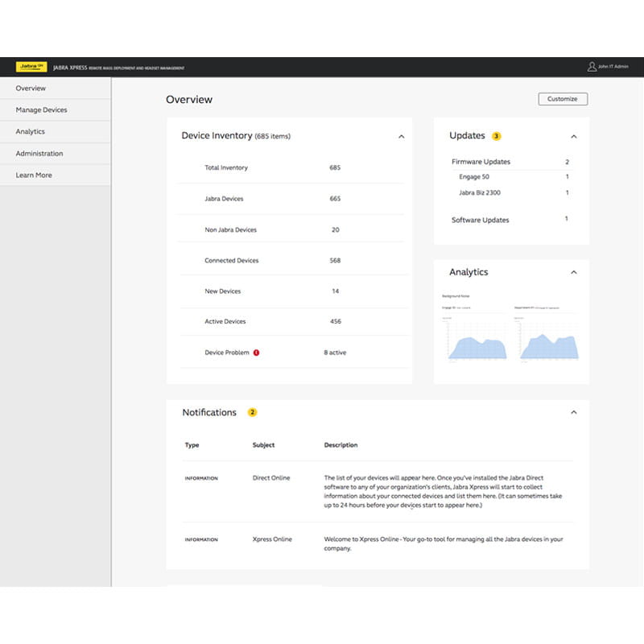The image size is (644, 644).
Task: Click the left Analytics area chart
Action: (475, 342)
